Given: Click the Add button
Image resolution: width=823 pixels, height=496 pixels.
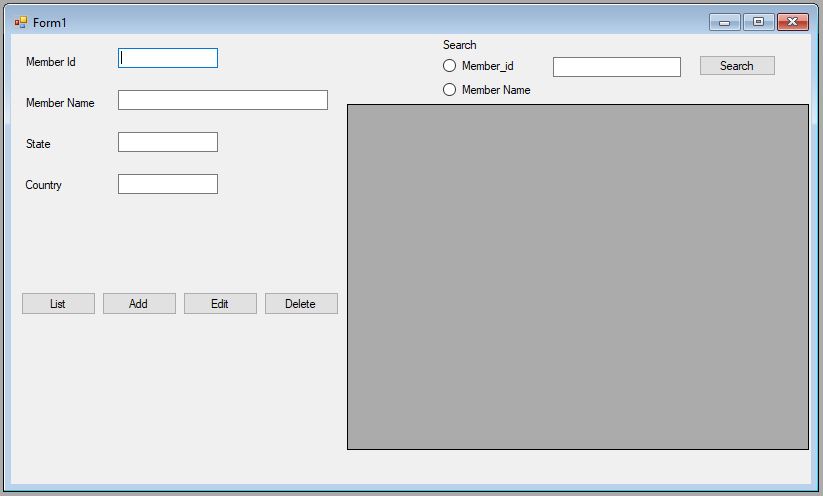Looking at the screenshot, I should coord(139,303).
